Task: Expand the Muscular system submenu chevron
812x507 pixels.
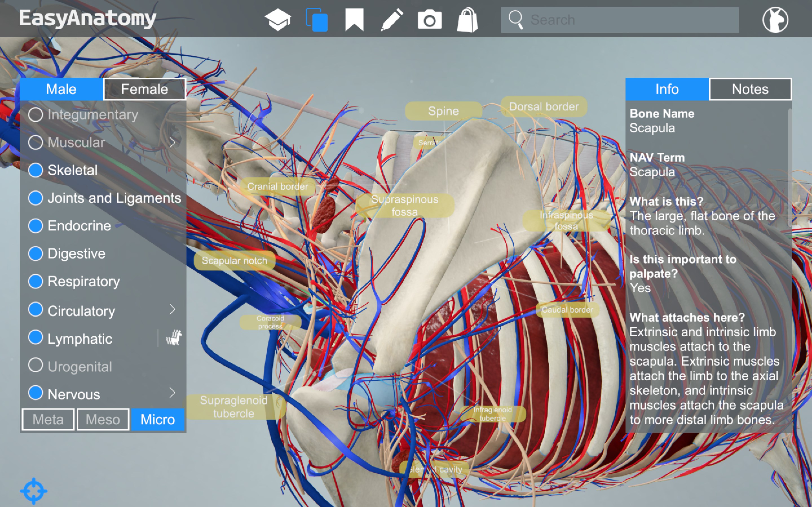Action: pyautogui.click(x=173, y=143)
